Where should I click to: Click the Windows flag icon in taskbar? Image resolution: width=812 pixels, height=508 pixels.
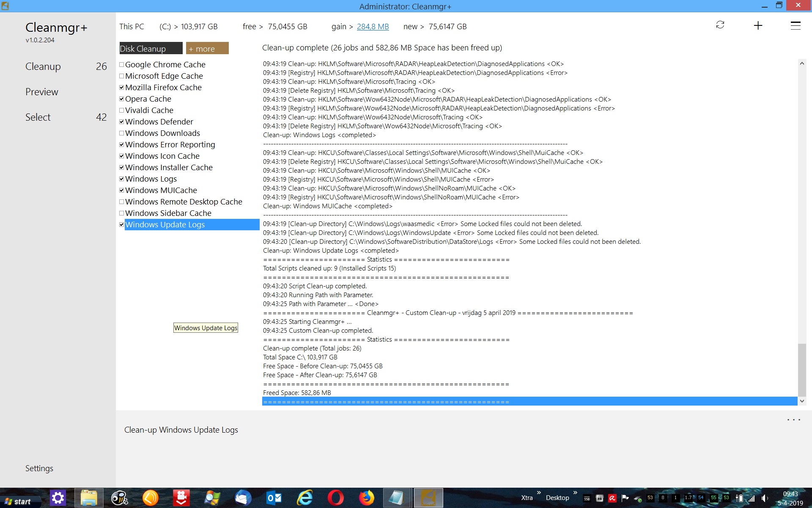(x=212, y=498)
